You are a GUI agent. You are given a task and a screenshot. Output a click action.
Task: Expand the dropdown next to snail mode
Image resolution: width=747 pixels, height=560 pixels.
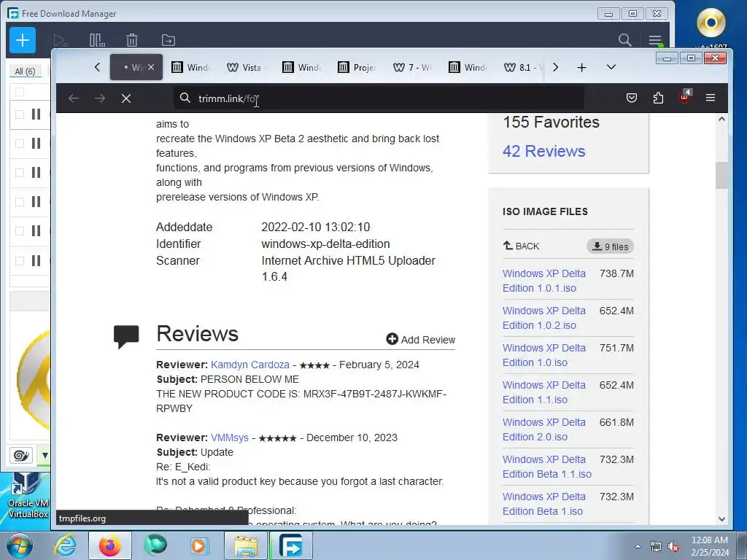pyautogui.click(x=44, y=456)
